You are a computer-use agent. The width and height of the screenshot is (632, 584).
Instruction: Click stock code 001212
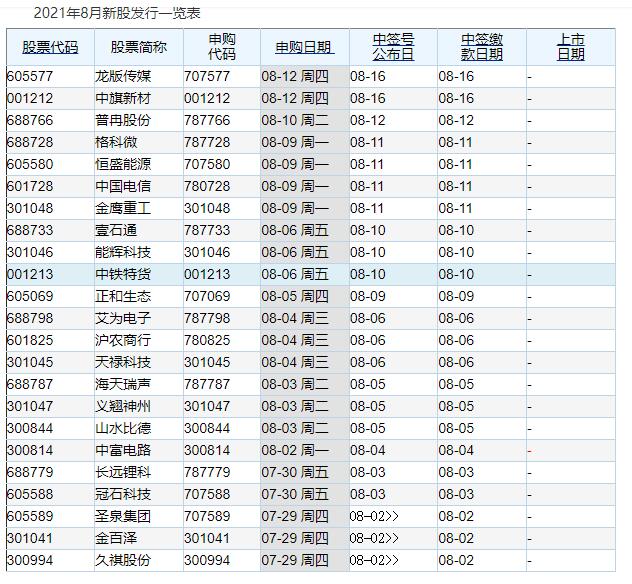point(30,98)
